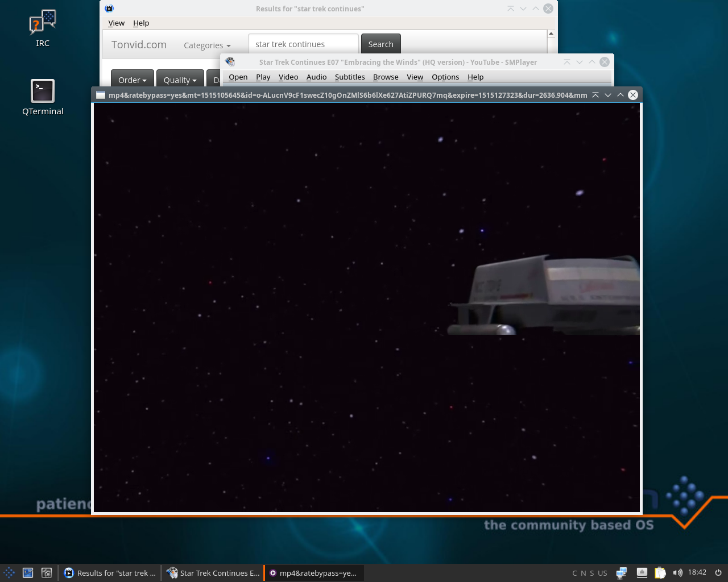Open the Help menu in Tonvid results window
Image resolution: width=728 pixels, height=582 pixels.
[141, 23]
